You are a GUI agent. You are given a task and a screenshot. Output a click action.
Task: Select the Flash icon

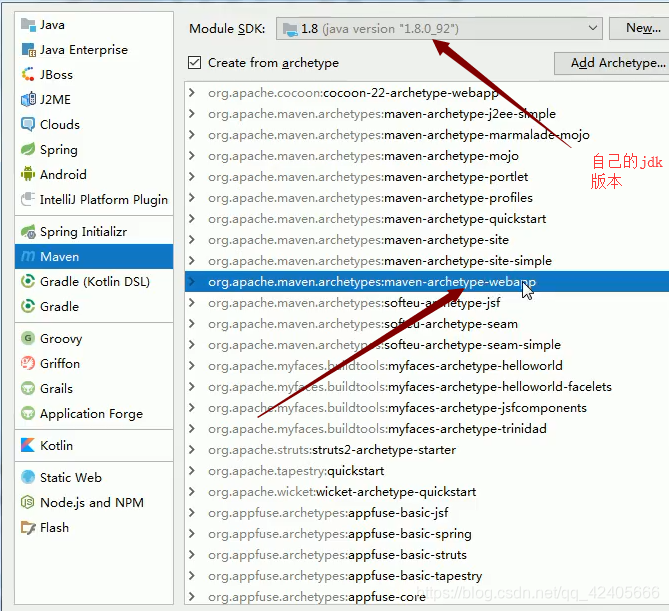pyautogui.click(x=28, y=528)
